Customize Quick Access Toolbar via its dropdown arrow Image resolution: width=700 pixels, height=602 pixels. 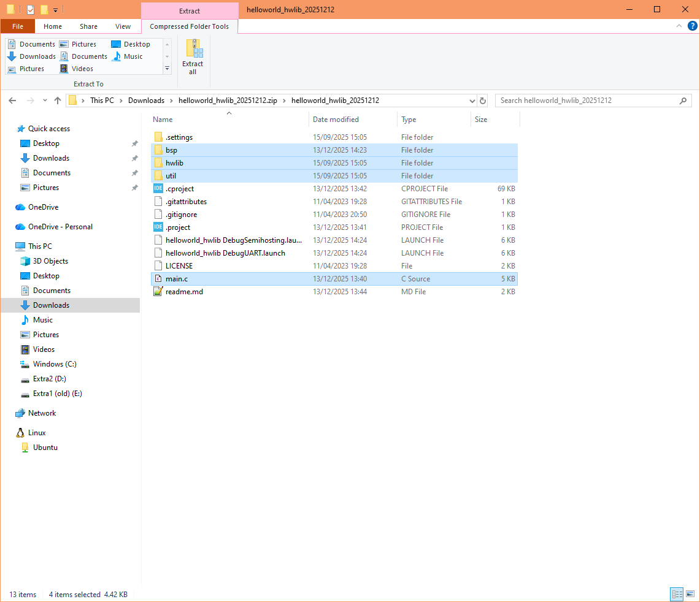(55, 9)
